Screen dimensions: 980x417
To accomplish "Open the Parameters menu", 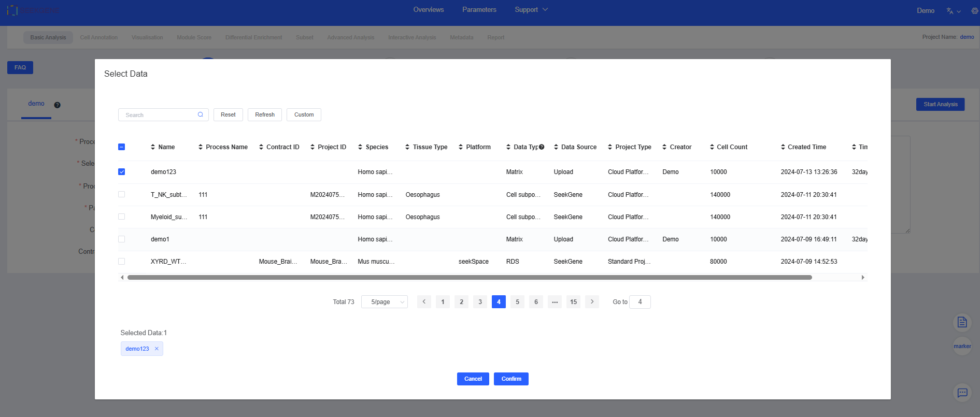I will point(479,10).
